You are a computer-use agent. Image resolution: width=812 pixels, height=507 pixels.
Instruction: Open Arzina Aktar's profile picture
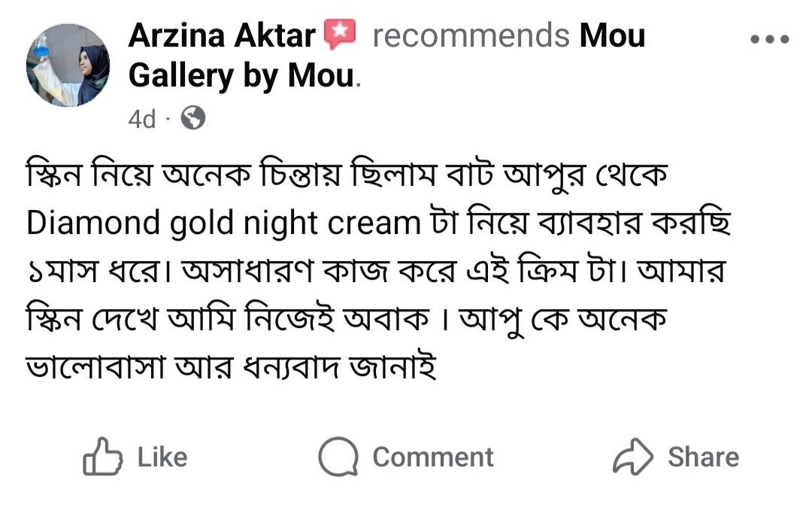pyautogui.click(x=68, y=65)
